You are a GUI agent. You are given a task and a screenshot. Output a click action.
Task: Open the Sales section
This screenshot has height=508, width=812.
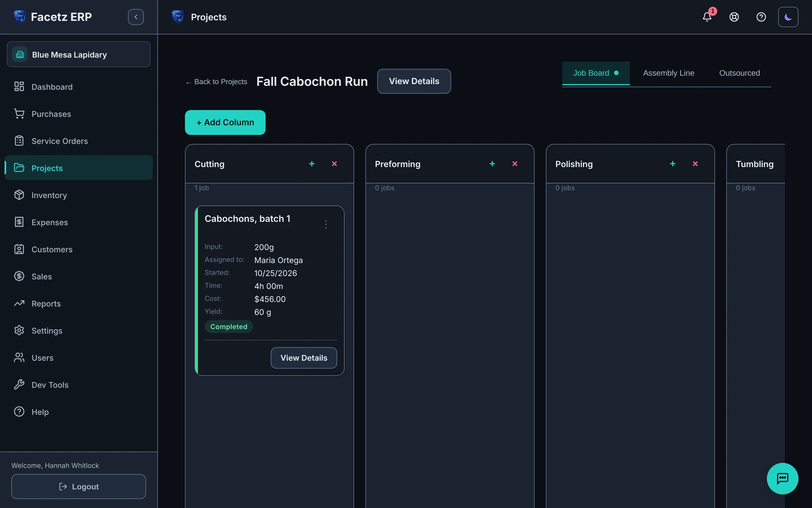(78, 277)
